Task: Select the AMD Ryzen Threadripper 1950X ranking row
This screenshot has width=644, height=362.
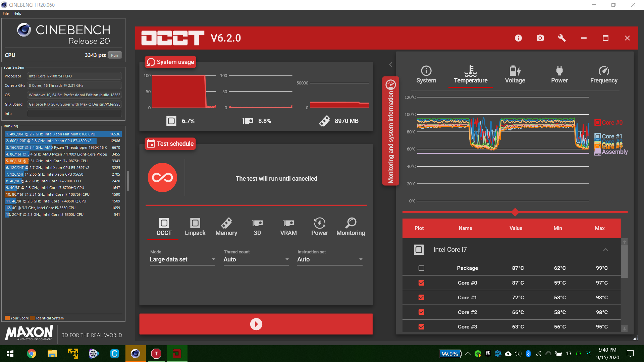Action: [x=63, y=147]
